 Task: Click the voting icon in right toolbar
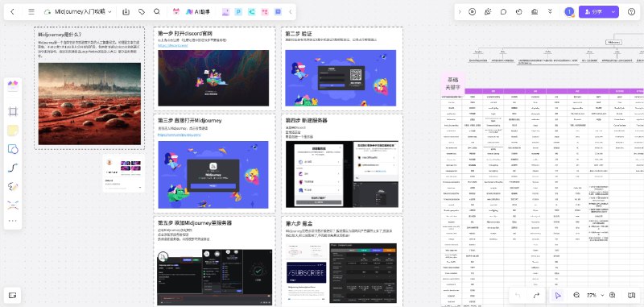(535, 12)
